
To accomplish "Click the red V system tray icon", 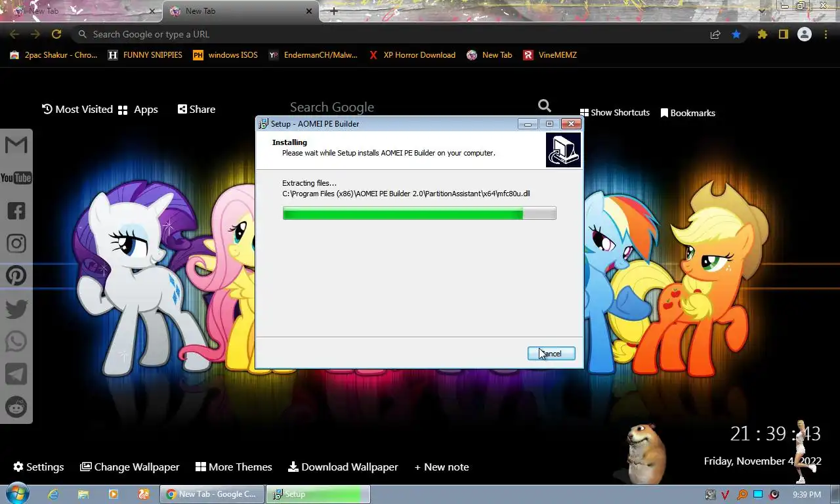I will tap(726, 494).
